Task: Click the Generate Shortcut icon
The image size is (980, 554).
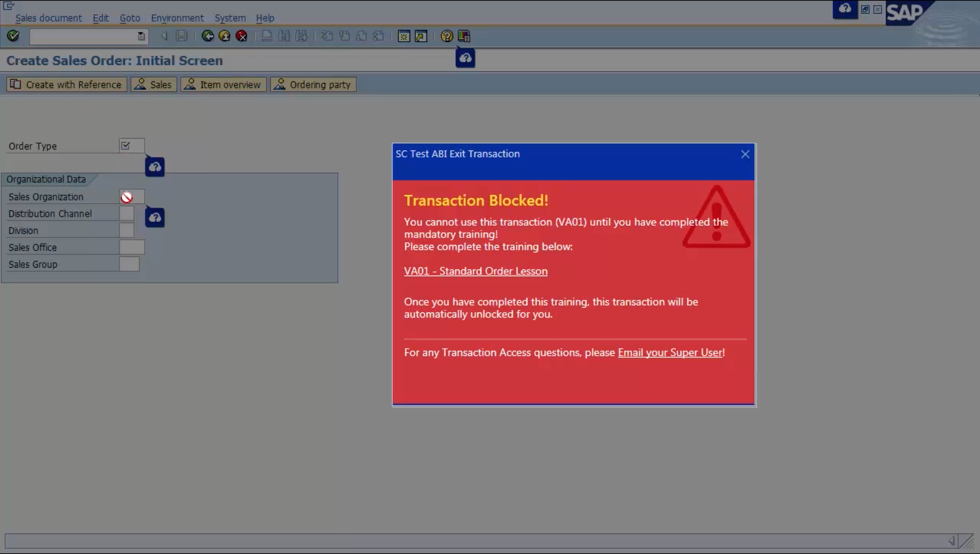Action: 421,36
